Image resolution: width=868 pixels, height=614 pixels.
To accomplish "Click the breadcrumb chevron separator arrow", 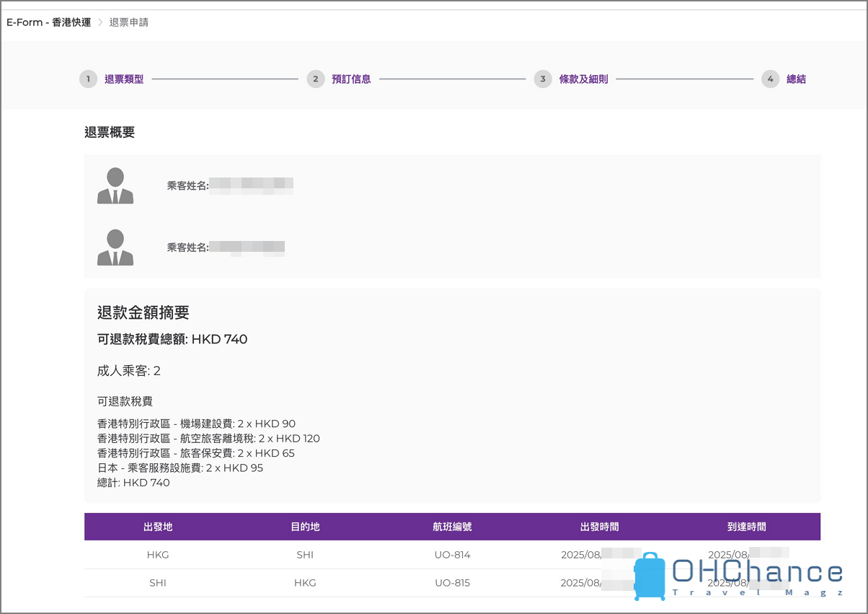I will coord(100,22).
